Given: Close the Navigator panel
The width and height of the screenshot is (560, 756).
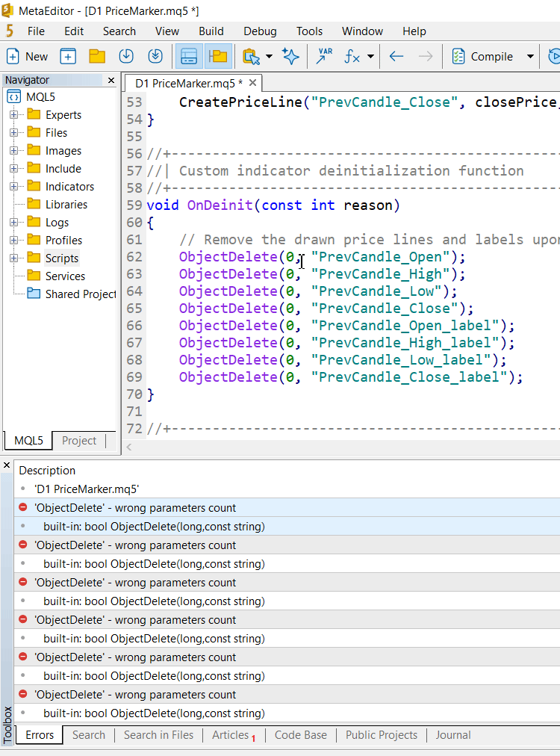Looking at the screenshot, I should point(111,80).
